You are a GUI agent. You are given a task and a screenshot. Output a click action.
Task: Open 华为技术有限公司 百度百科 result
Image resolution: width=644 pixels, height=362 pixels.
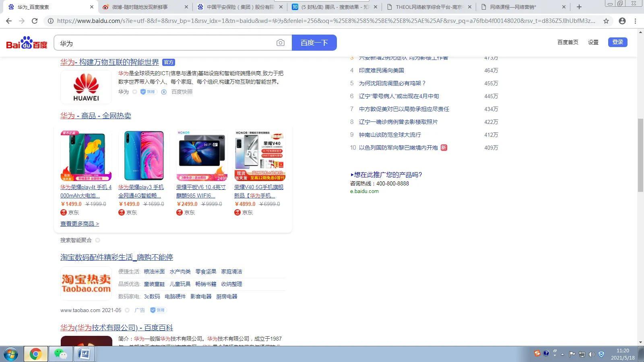click(117, 327)
